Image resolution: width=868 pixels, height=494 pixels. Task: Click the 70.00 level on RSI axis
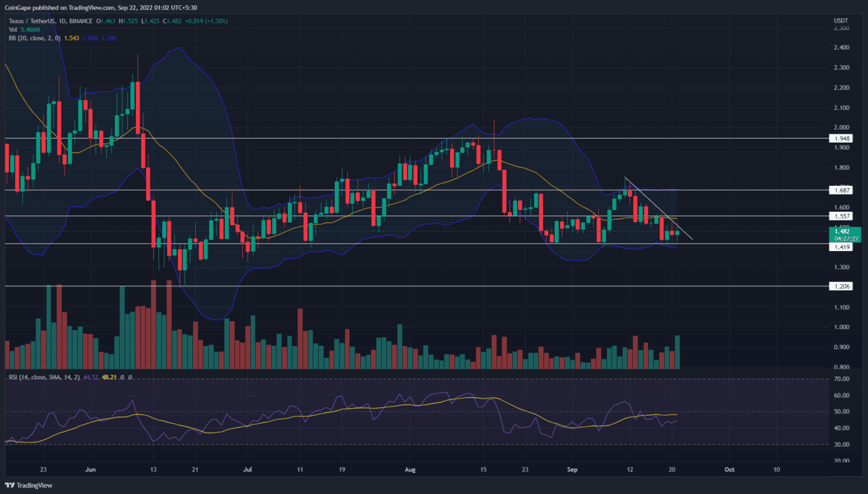(x=841, y=379)
